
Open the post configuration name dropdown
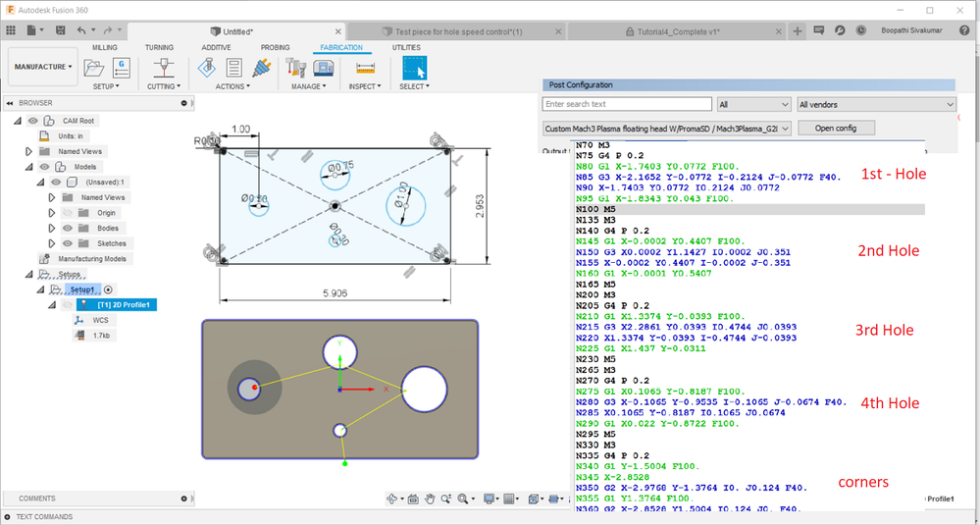coord(667,129)
